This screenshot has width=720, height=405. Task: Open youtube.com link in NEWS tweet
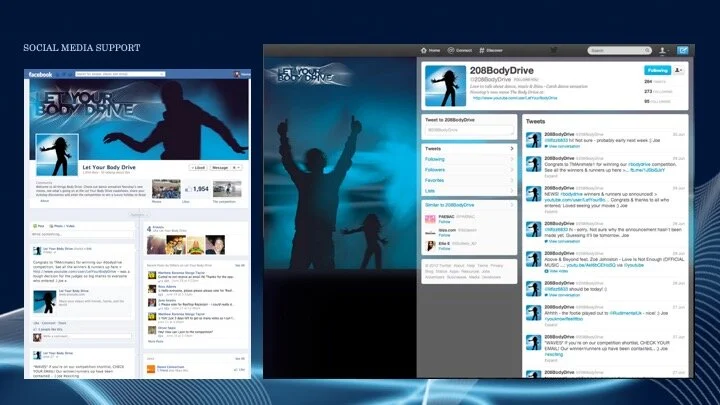point(575,200)
